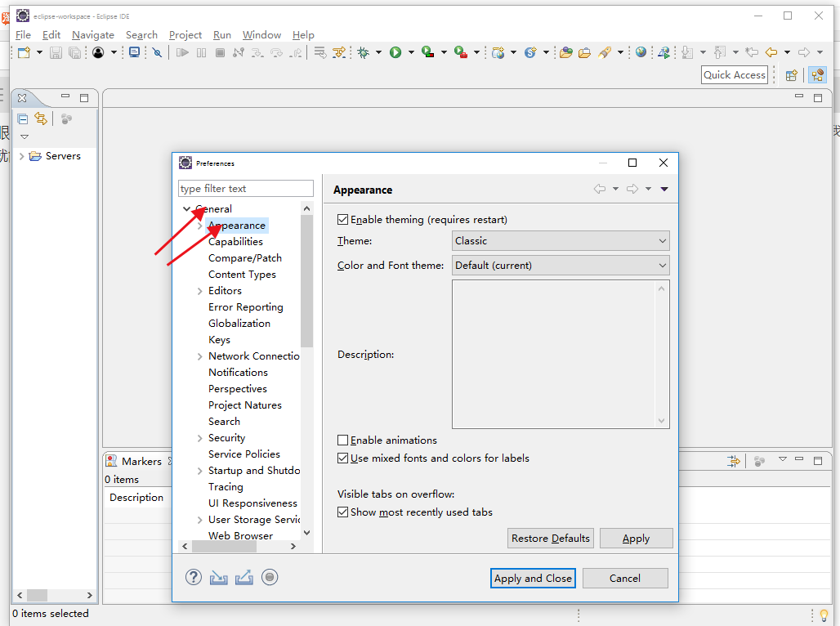This screenshot has height=626, width=840.
Task: Click Collapse All in the explorer panel
Action: (23, 119)
